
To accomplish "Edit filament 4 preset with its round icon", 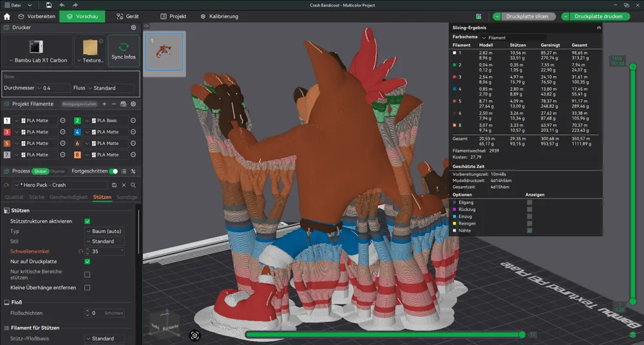I will [x=133, y=132].
